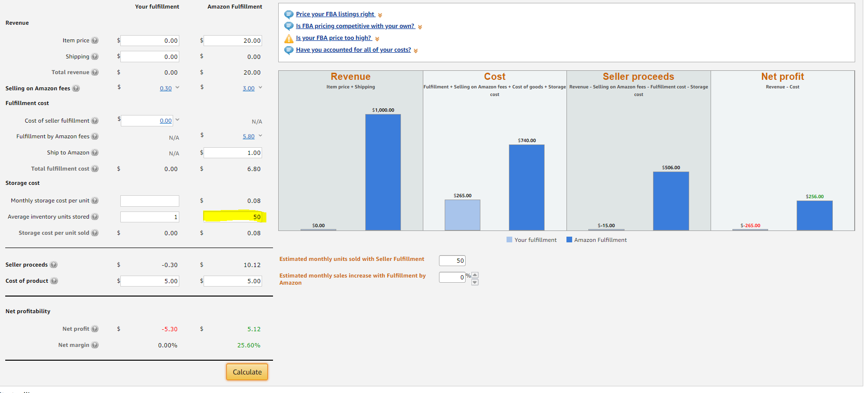The height and width of the screenshot is (393, 868).
Task: Click the Calculate button
Action: tap(247, 372)
